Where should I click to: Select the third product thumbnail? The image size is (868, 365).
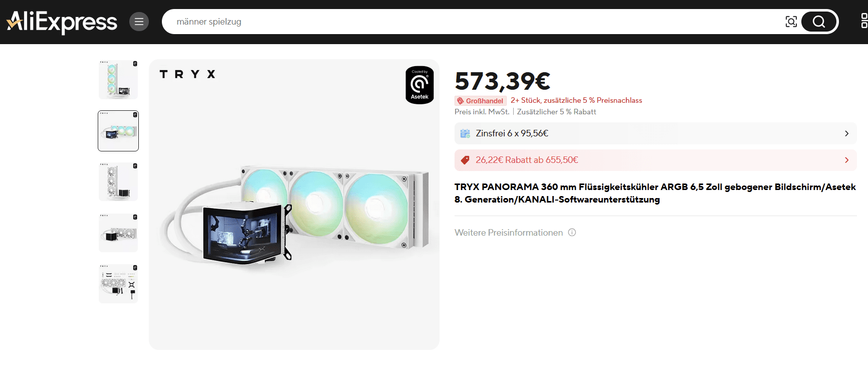[x=118, y=181]
